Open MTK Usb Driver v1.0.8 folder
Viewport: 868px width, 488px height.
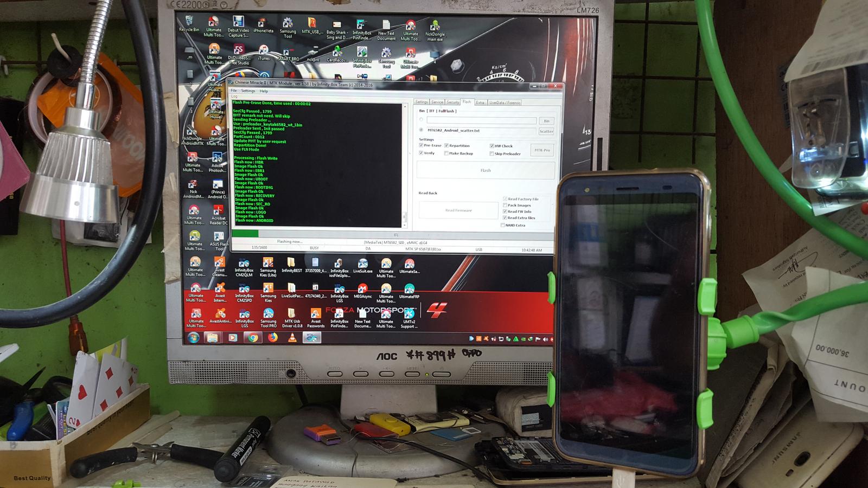coord(292,319)
